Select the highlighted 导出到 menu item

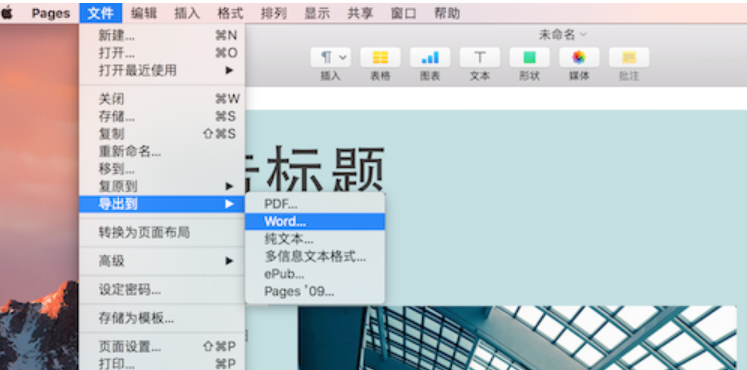tap(162, 204)
